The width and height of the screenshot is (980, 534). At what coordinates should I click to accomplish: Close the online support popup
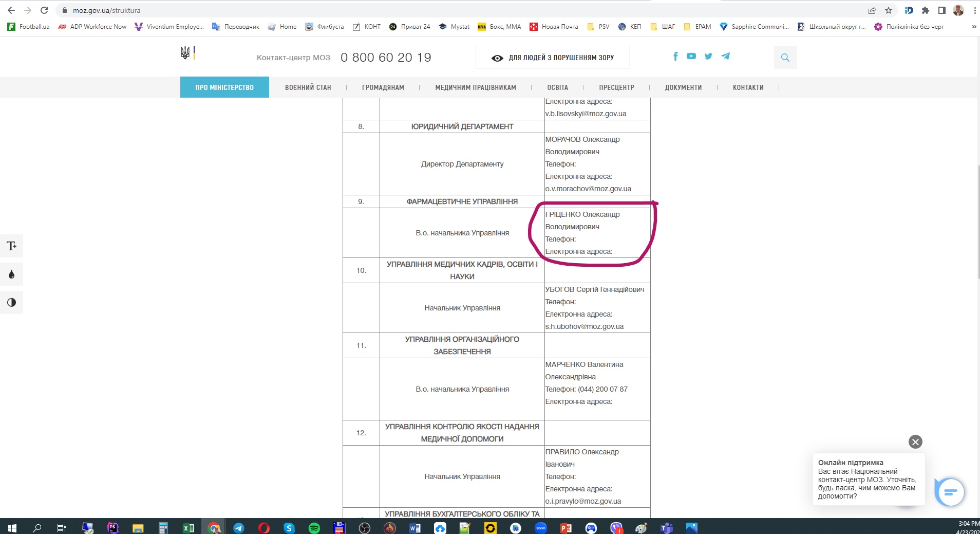tap(915, 442)
